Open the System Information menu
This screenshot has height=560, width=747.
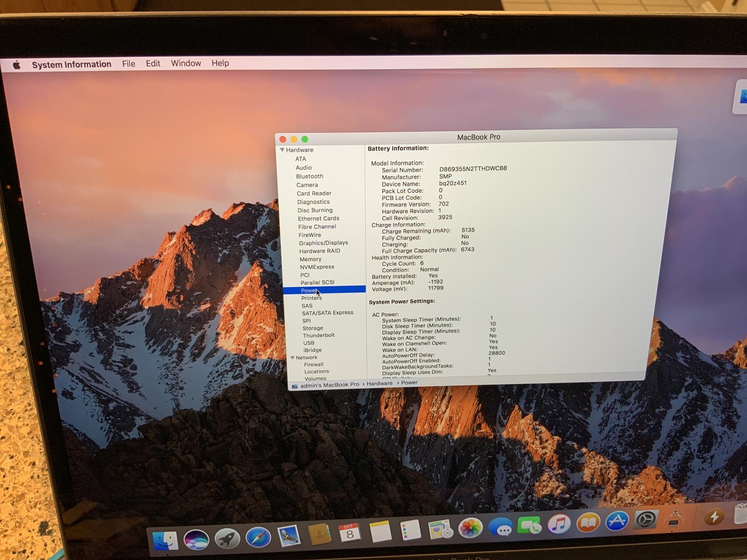point(72,64)
